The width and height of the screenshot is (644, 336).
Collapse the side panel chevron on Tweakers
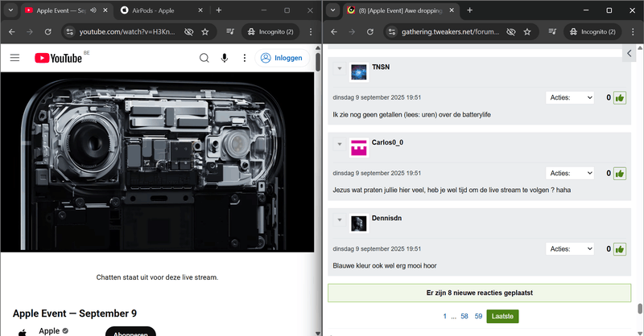pos(630,53)
